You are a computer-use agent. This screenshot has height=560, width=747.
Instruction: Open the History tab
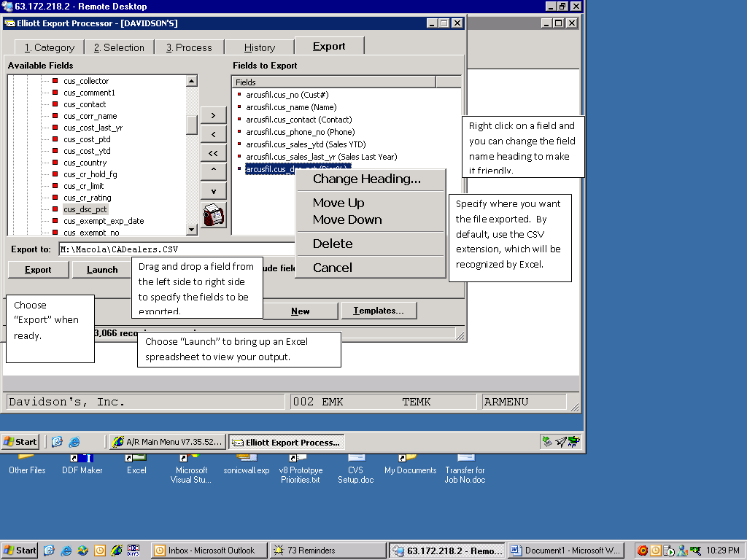click(260, 47)
